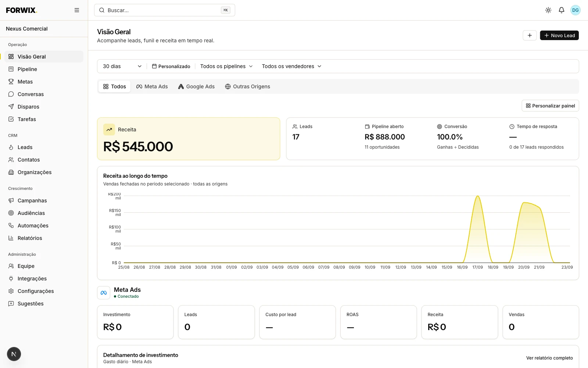Click the Leads flame icon in sidebar
588x368 pixels.
[11, 147]
